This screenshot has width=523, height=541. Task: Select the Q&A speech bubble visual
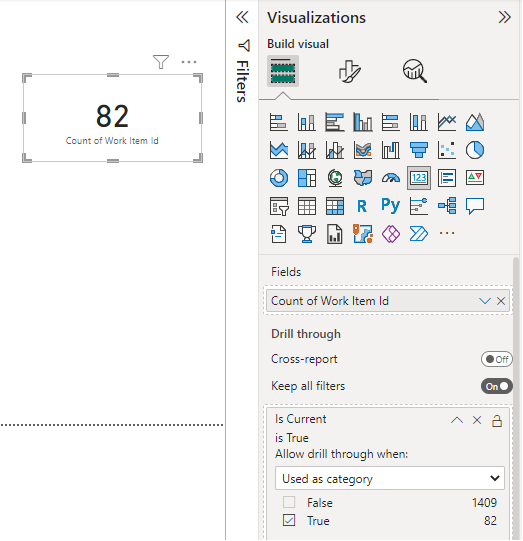475,206
